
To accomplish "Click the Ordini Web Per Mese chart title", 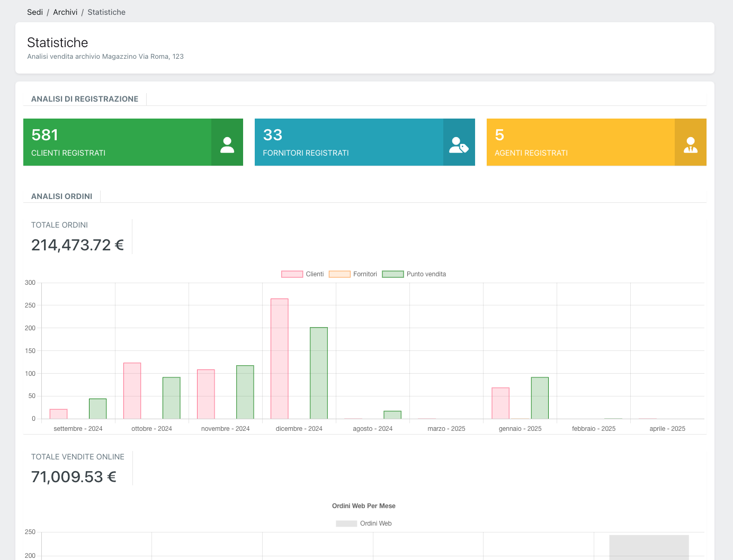I will (x=364, y=506).
